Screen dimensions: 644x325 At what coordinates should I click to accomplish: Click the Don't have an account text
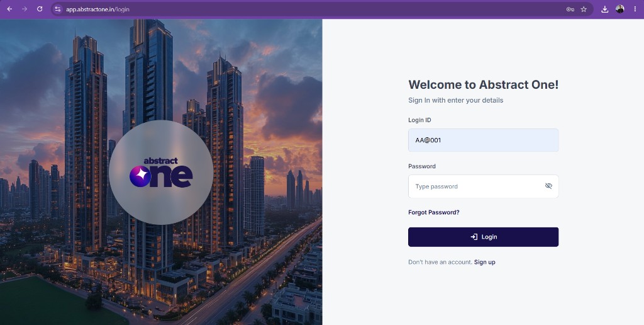coord(440,262)
